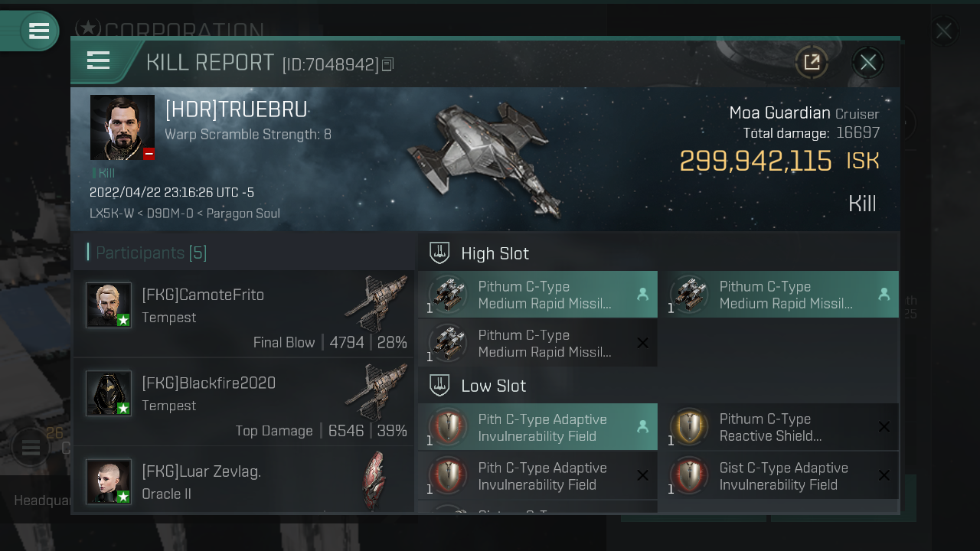Share the kill report externally
This screenshot has width=980, height=551.
(x=812, y=62)
